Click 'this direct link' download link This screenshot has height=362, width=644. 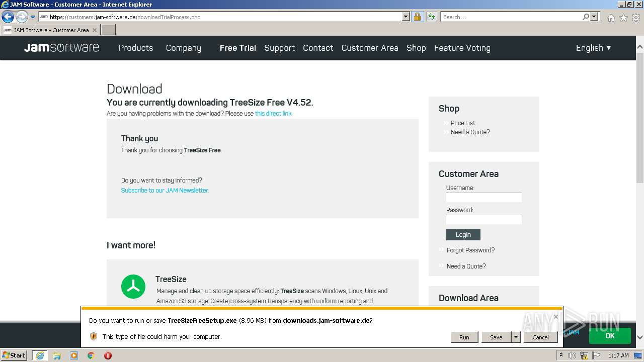pos(273,114)
